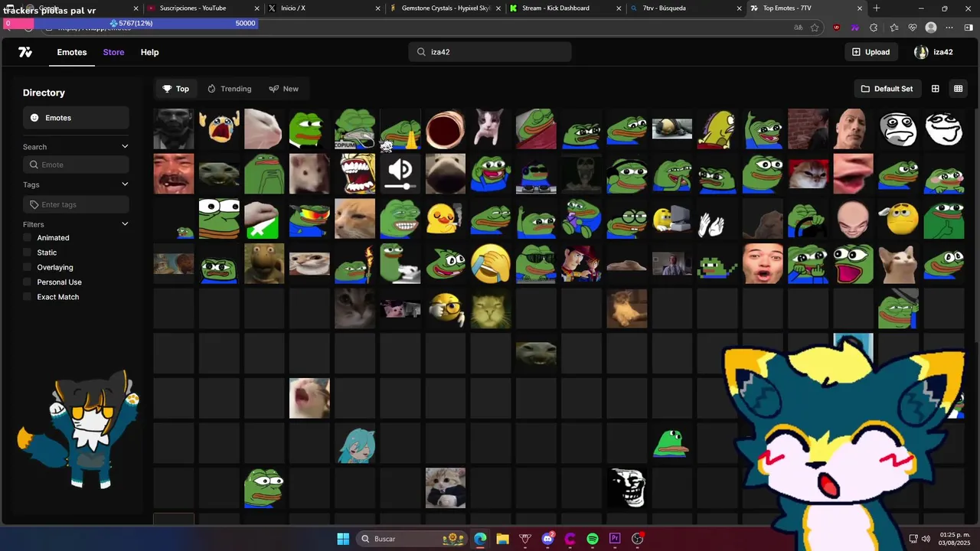Click the browser favorites star icon
The image size is (980, 551).
point(815,28)
